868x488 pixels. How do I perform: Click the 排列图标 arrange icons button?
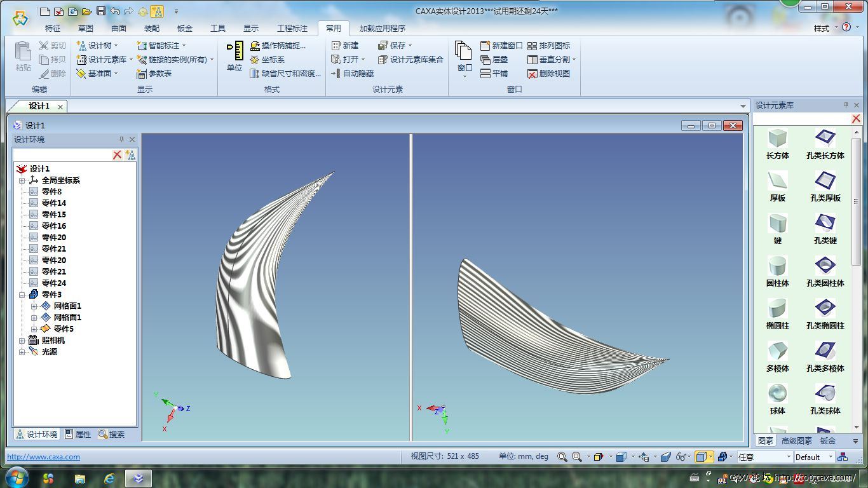coord(549,45)
